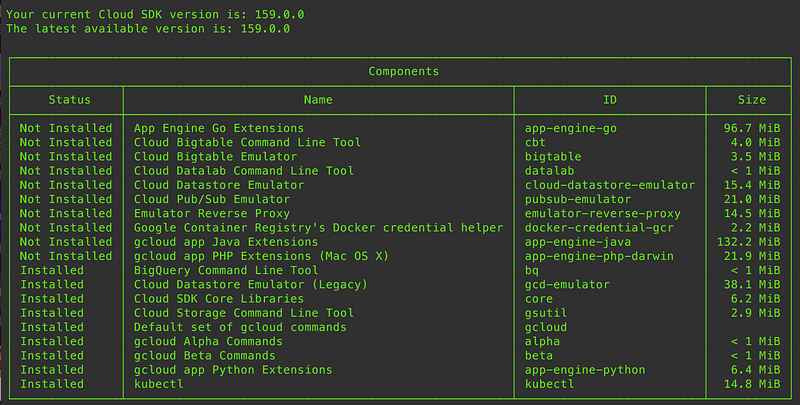
Task: Select 'gcloud Alpha Commands' name
Action: (208, 342)
